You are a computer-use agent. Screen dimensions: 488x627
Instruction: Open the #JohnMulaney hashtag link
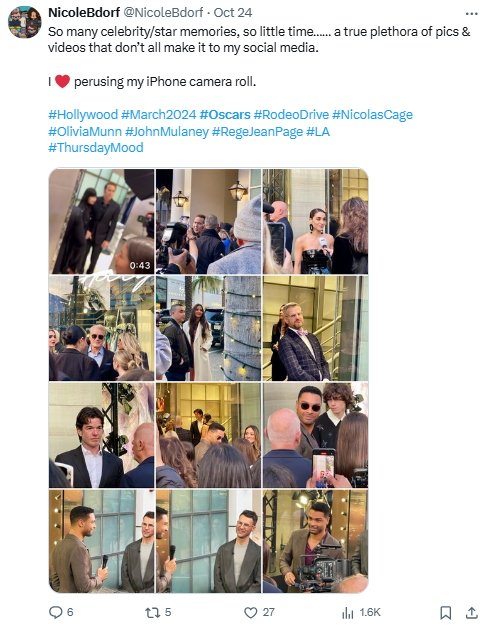point(167,132)
